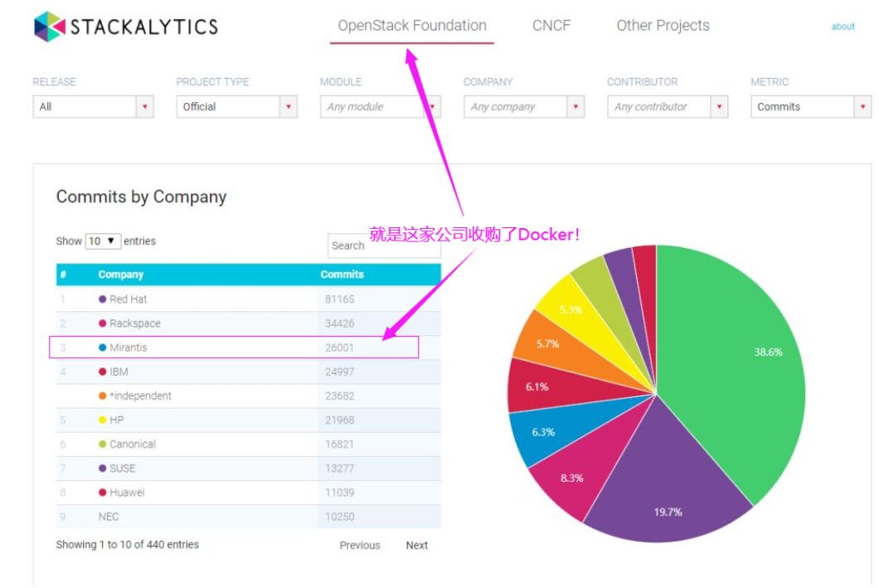879x588 pixels.
Task: Switch to the CNCF tab
Action: (551, 26)
